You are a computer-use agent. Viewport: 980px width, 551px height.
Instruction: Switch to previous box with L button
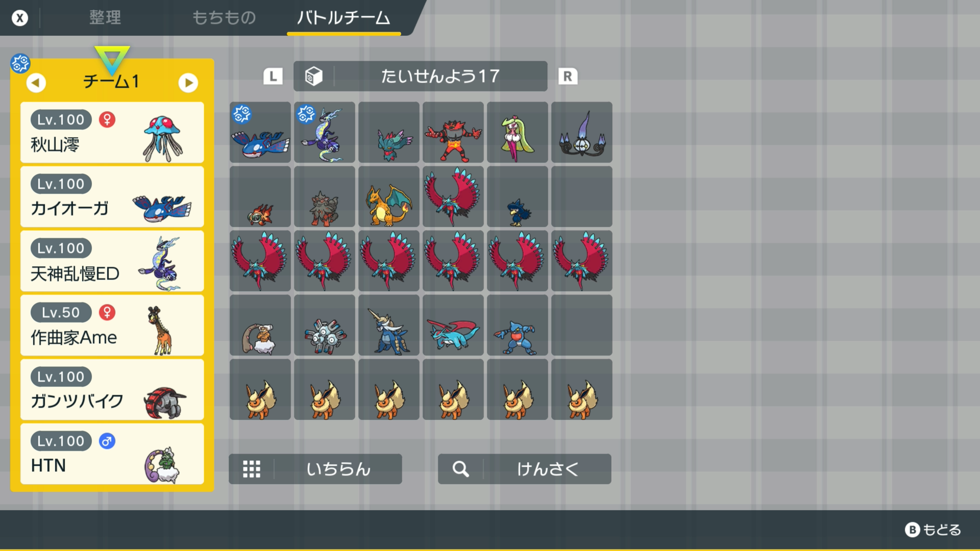coord(273,77)
